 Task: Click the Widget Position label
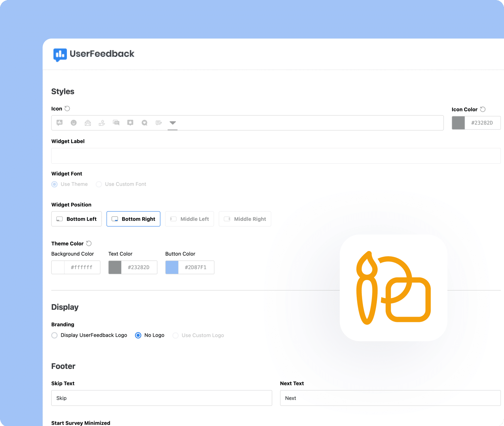[71, 205]
